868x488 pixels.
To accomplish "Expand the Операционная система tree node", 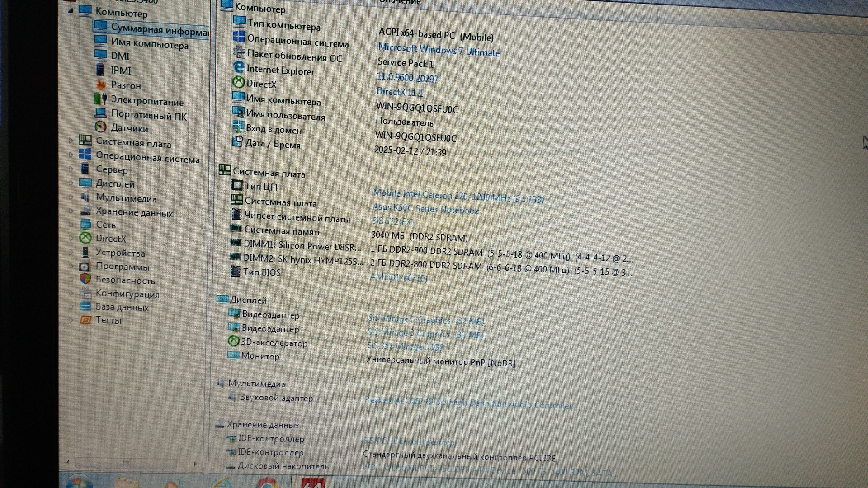I will point(71,155).
